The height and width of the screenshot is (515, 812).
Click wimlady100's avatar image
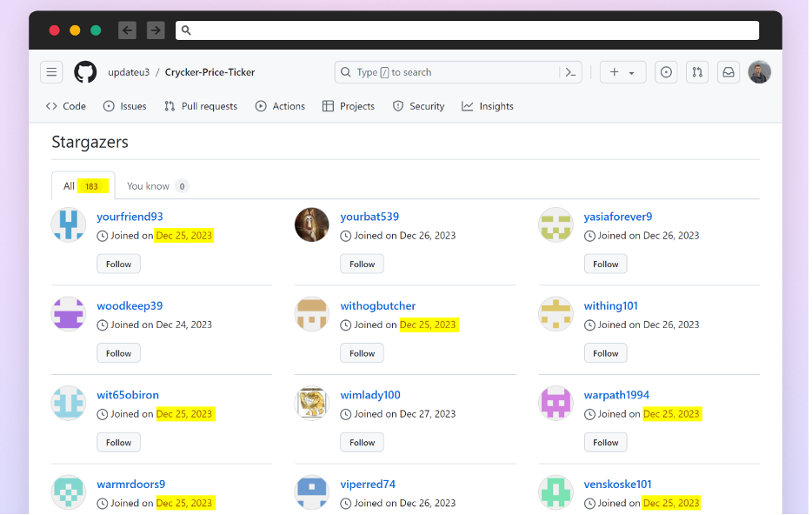tap(312, 403)
